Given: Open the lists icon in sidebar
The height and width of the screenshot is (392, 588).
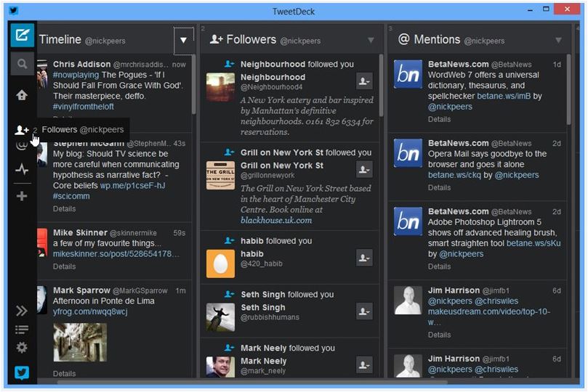Looking at the screenshot, I should pos(22,330).
